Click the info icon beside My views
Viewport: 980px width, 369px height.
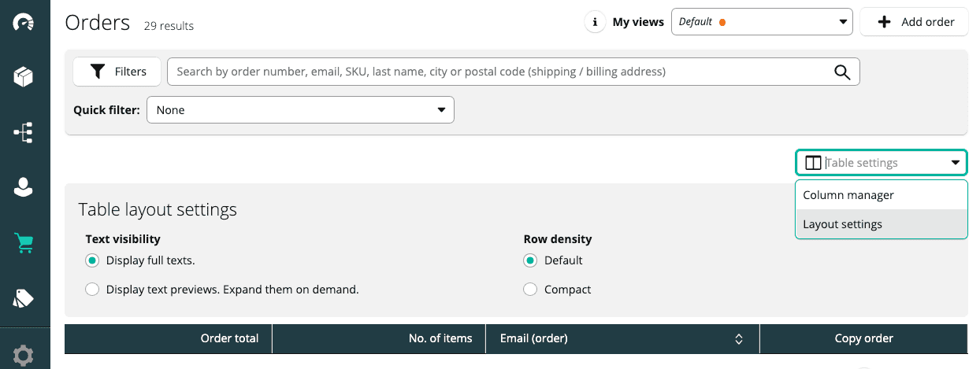pyautogui.click(x=595, y=22)
